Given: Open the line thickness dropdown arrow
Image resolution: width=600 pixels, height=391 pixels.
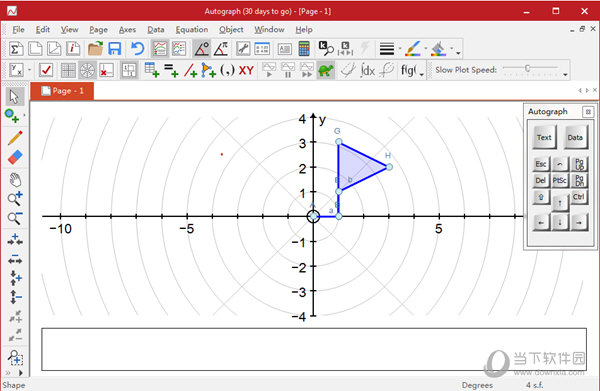Looking at the screenshot, I should 400,49.
